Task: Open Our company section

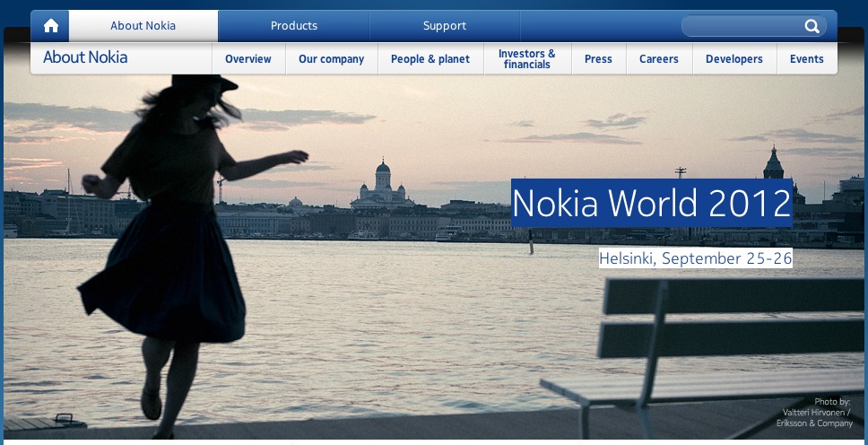Action: pyautogui.click(x=331, y=58)
